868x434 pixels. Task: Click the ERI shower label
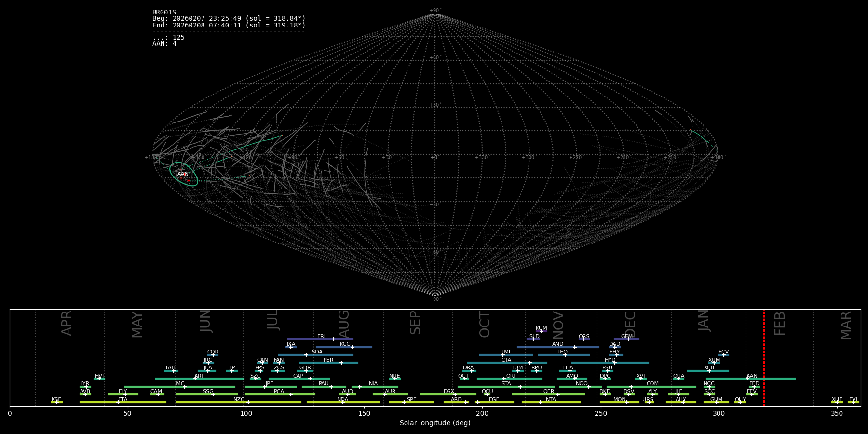coord(321,337)
